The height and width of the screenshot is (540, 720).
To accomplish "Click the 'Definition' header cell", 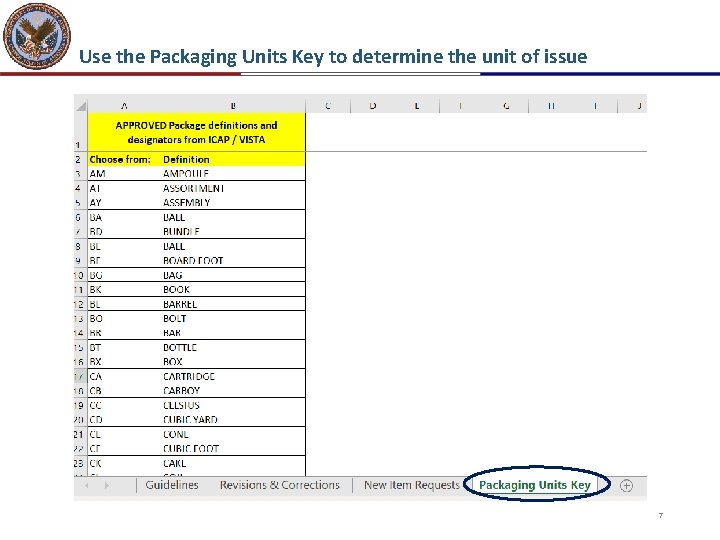I will tap(233, 159).
